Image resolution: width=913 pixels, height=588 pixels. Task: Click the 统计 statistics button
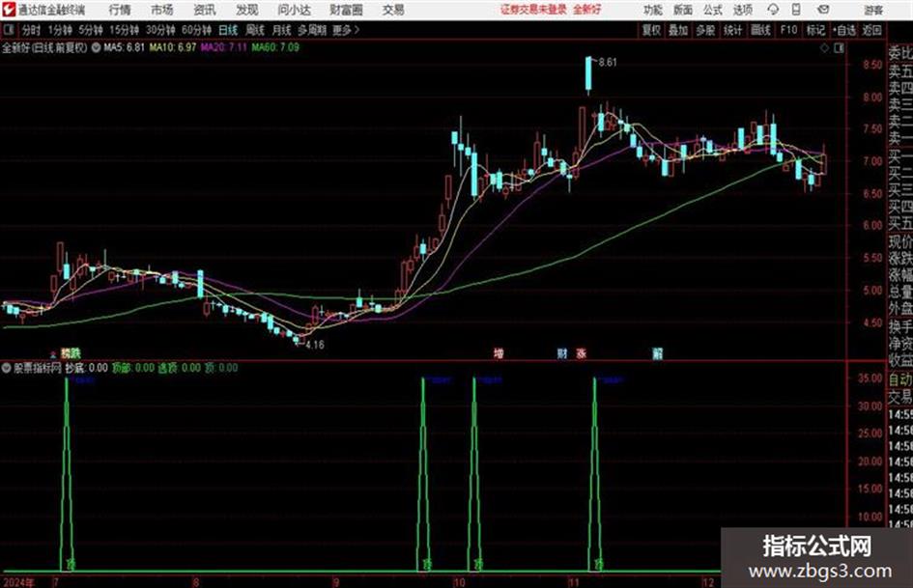[733, 30]
